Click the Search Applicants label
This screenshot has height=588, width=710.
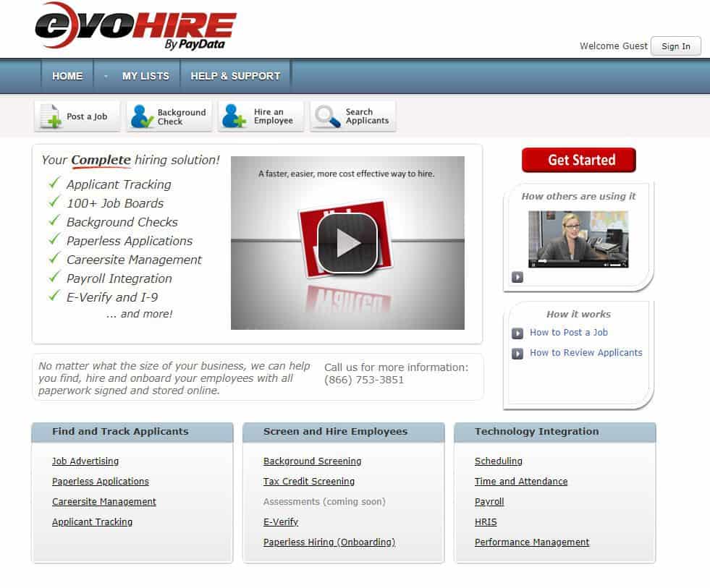(367, 116)
